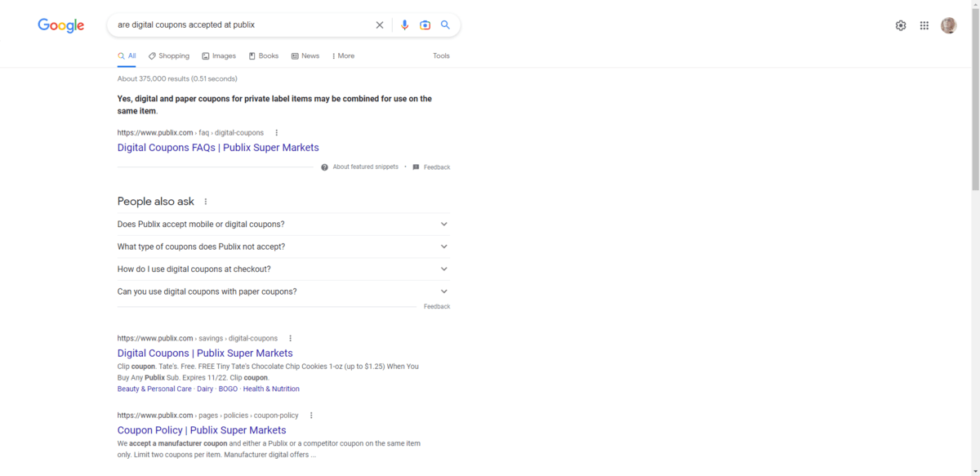This screenshot has height=476, width=980.
Task: Click the publix.com savings digital-coupons URL text
Action: [197, 338]
